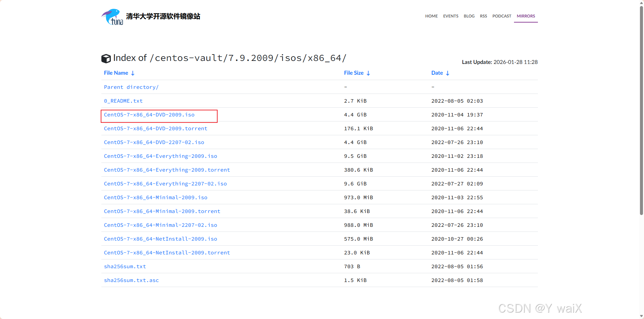Click the Last Update timestamp text
Image resolution: width=644 pixels, height=319 pixels.
click(x=500, y=62)
